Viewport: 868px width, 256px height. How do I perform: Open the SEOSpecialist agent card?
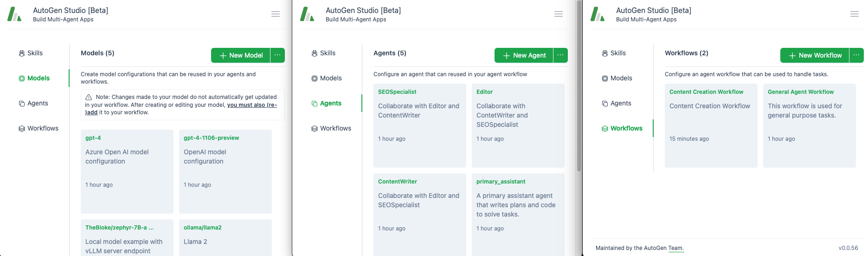click(x=419, y=125)
